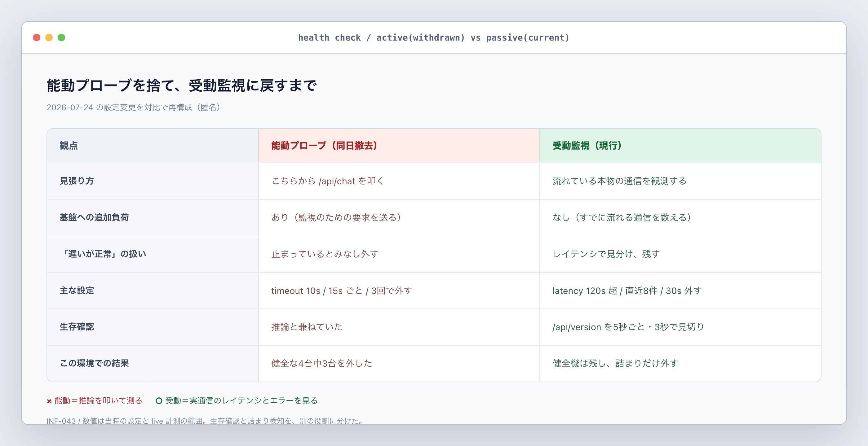The width and height of the screenshot is (868, 446).
Task: Click the この環境での結果 row label
Action: click(x=94, y=364)
